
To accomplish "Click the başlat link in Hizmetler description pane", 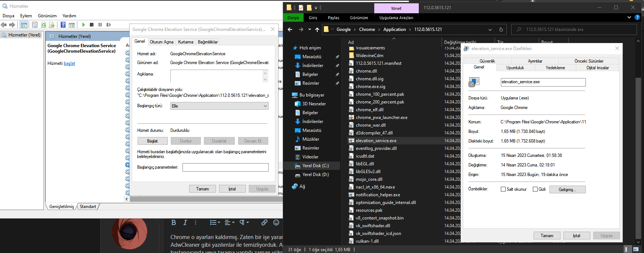I will pyautogui.click(x=69, y=63).
